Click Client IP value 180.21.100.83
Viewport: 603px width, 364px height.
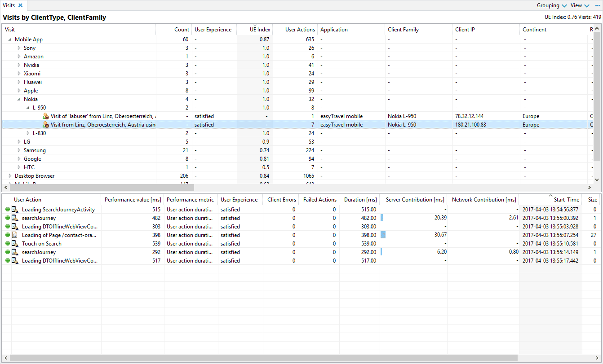click(470, 125)
